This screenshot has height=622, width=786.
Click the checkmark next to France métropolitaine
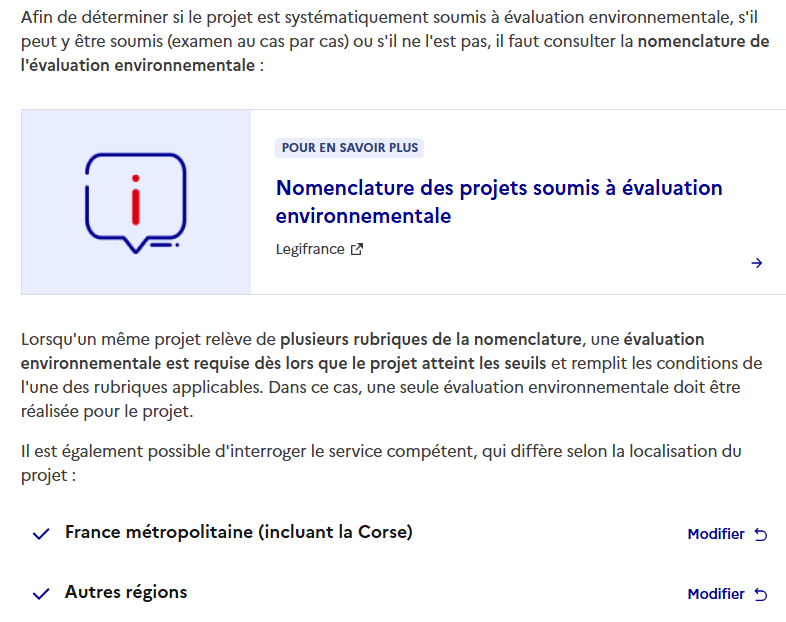(x=41, y=534)
